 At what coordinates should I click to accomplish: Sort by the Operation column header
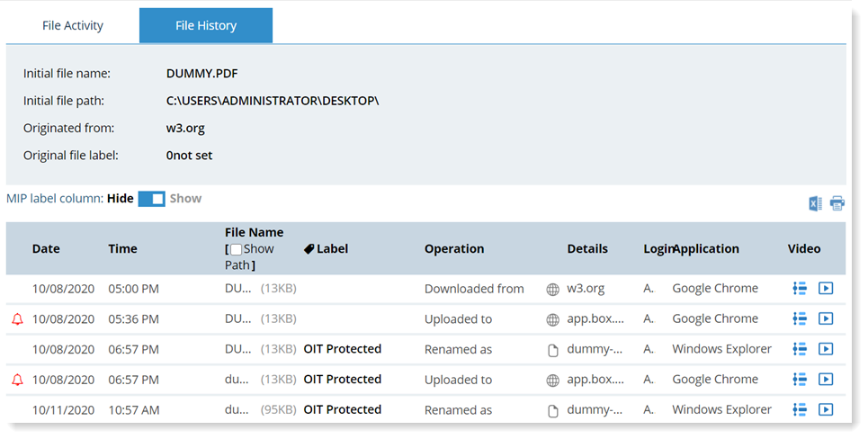tap(454, 249)
